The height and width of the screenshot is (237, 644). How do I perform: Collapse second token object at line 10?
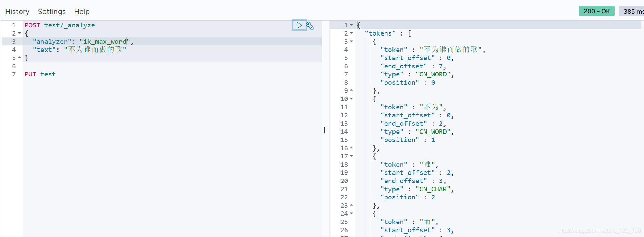(x=351, y=99)
